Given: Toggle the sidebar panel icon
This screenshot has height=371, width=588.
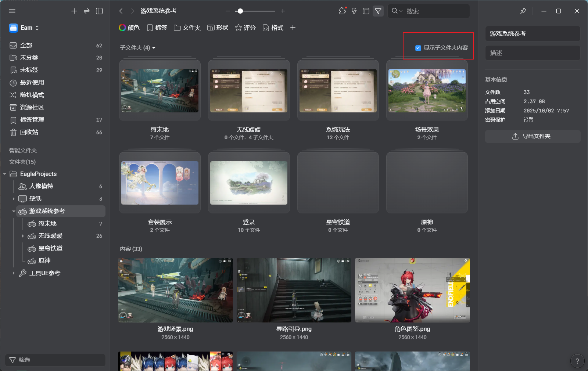Looking at the screenshot, I should (x=99, y=11).
